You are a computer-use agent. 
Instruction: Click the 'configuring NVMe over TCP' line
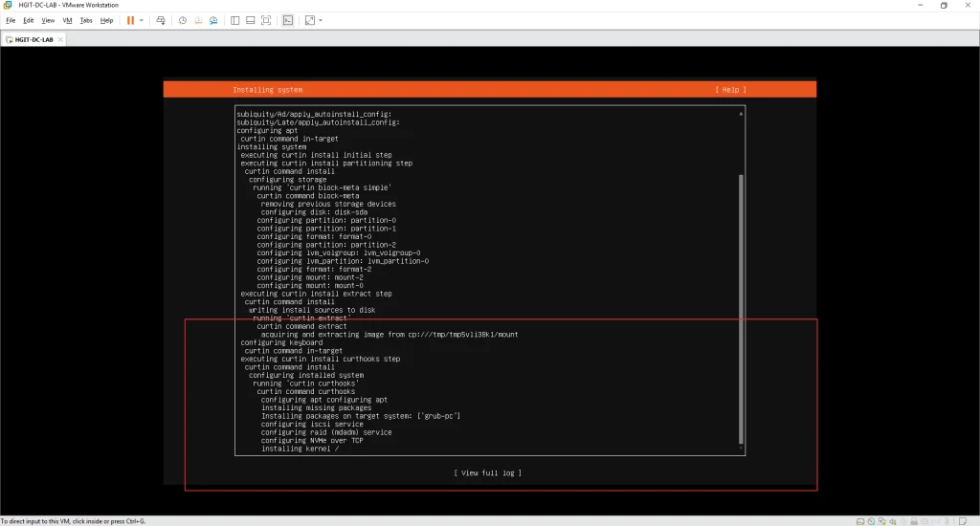[312, 441]
